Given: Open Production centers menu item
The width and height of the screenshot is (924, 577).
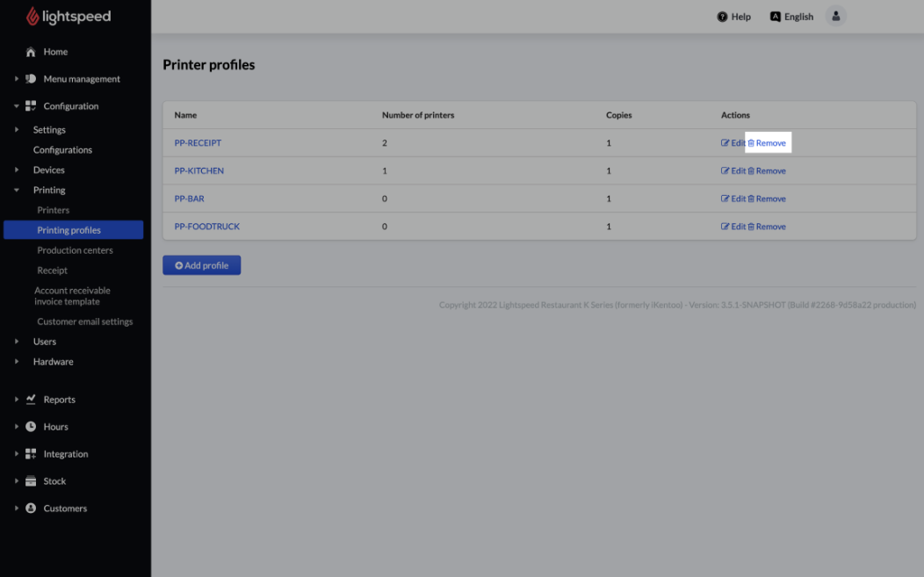Looking at the screenshot, I should click(x=75, y=250).
